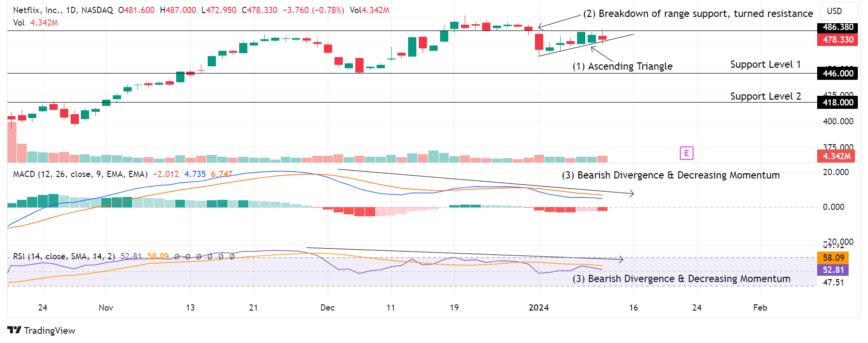The width and height of the screenshot is (868, 343).
Task: Click the close price C478.330 in the header
Action: tap(259, 10)
